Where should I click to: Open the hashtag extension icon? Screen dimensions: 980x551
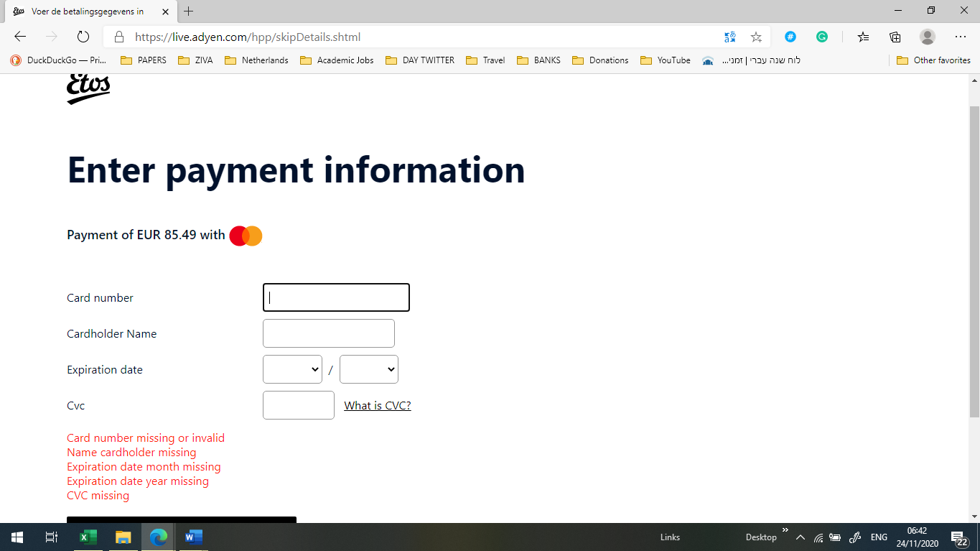(789, 36)
